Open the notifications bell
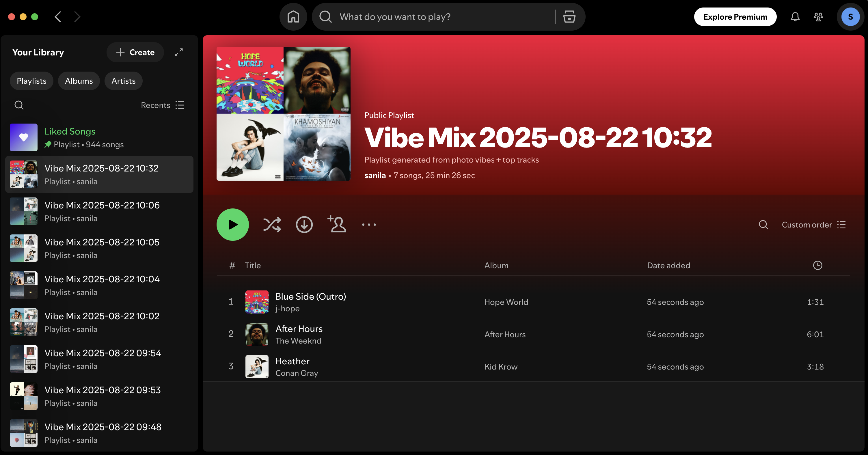The image size is (868, 455). point(795,16)
